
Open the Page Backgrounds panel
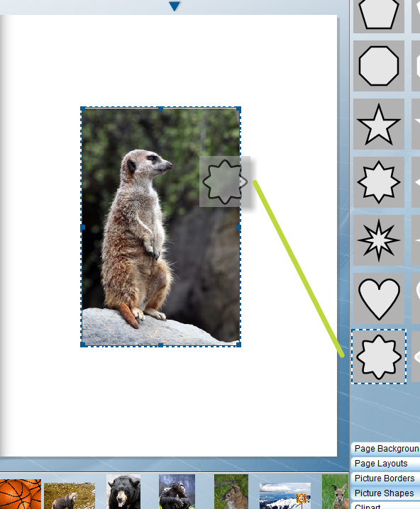coord(386,449)
